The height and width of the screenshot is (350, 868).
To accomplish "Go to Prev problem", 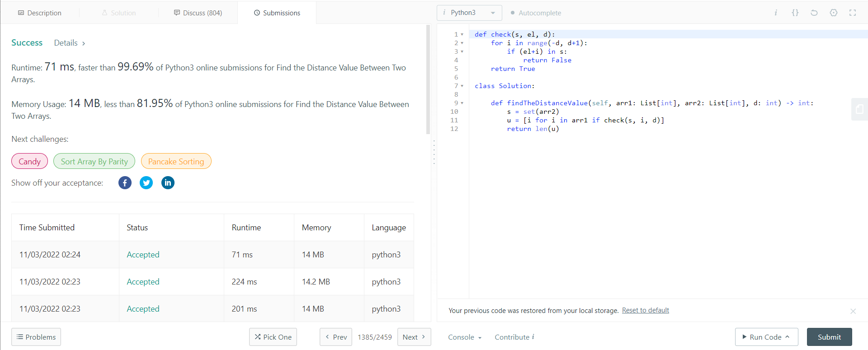I will pyautogui.click(x=336, y=337).
